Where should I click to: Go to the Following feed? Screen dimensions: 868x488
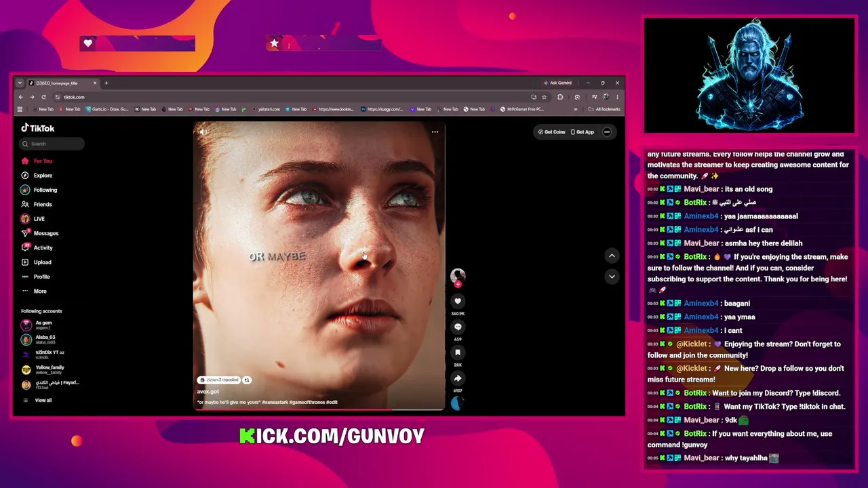[39, 190]
